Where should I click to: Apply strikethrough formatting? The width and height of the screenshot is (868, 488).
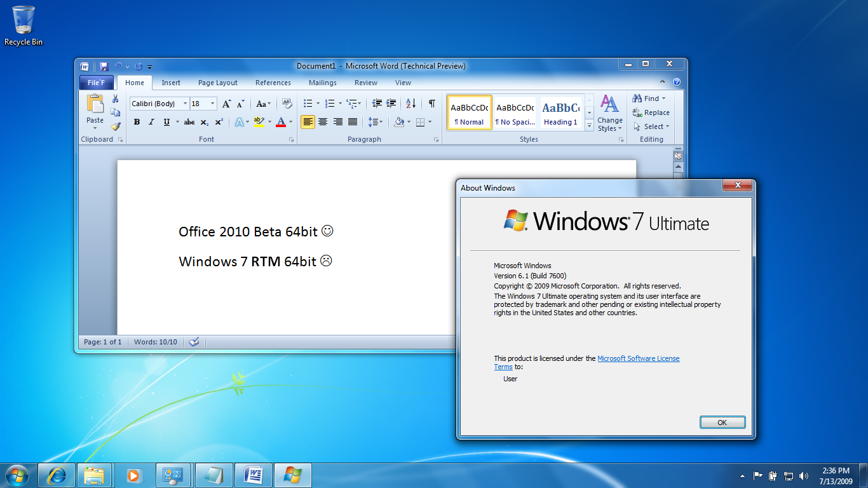point(189,122)
